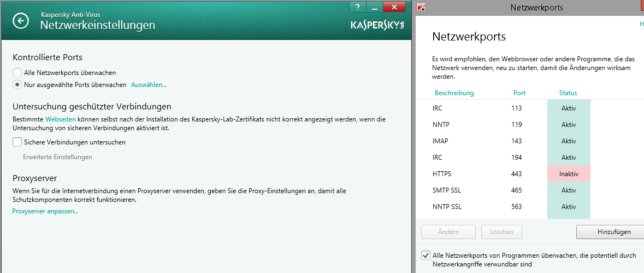The image size is (644, 273).
Task: Close the Netzwerkeinstellungen window
Action: pyautogui.click(x=394, y=7)
